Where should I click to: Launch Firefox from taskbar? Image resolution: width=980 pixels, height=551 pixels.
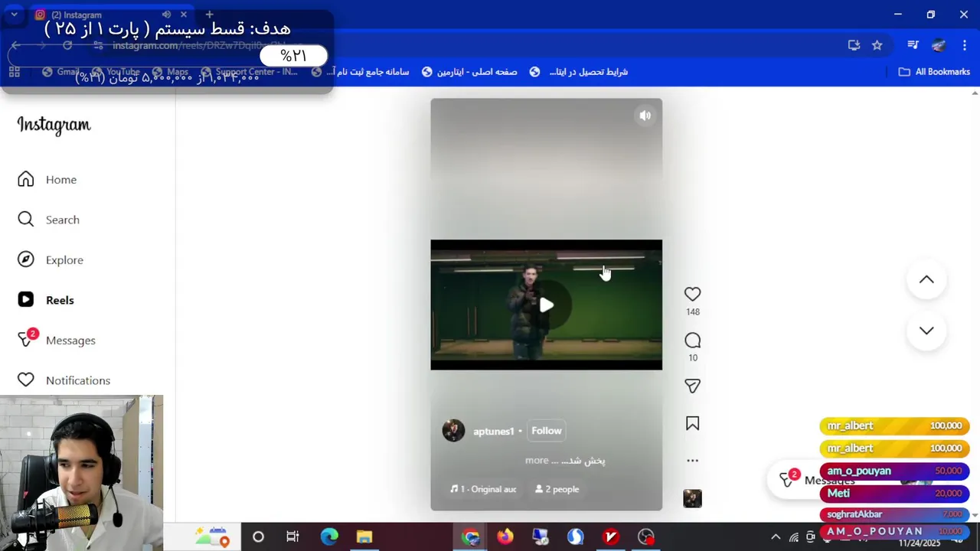click(x=505, y=537)
